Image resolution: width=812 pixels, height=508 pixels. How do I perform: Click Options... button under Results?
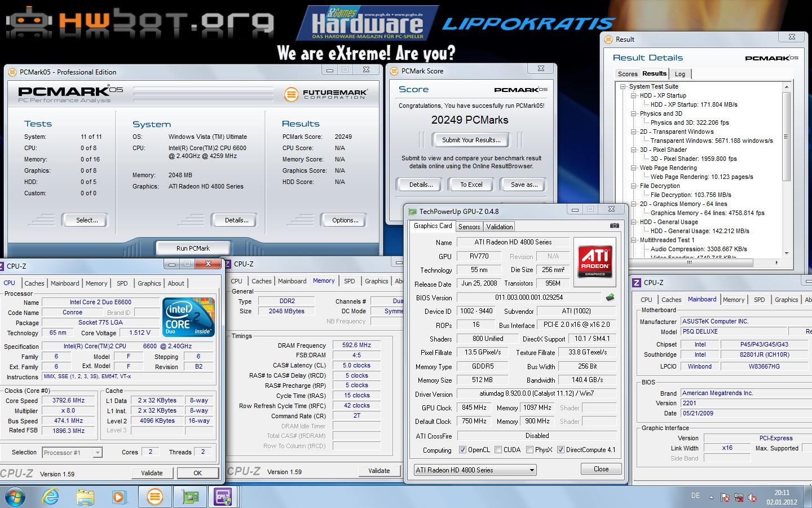[x=345, y=220]
